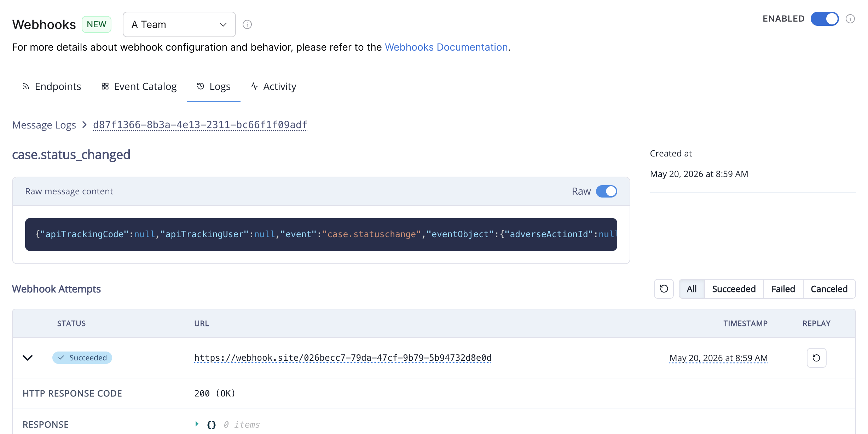Click the Succeeded status badge
This screenshot has width=868, height=434.
(82, 358)
